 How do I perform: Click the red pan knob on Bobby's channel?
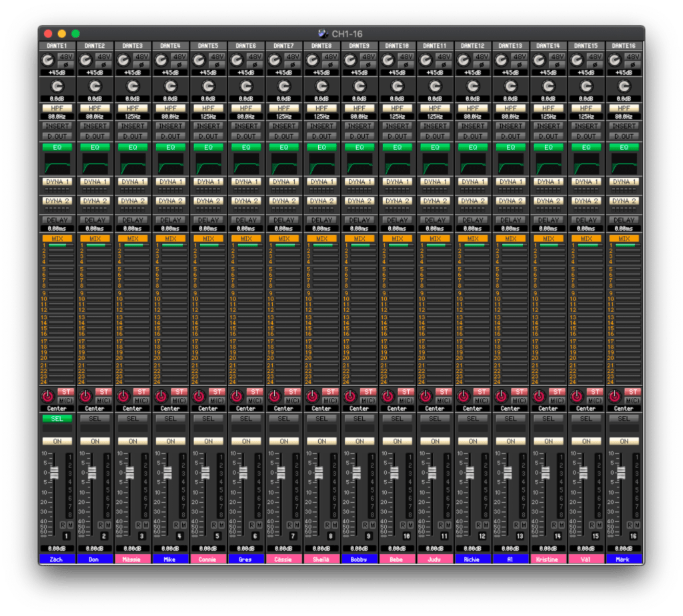click(x=350, y=396)
